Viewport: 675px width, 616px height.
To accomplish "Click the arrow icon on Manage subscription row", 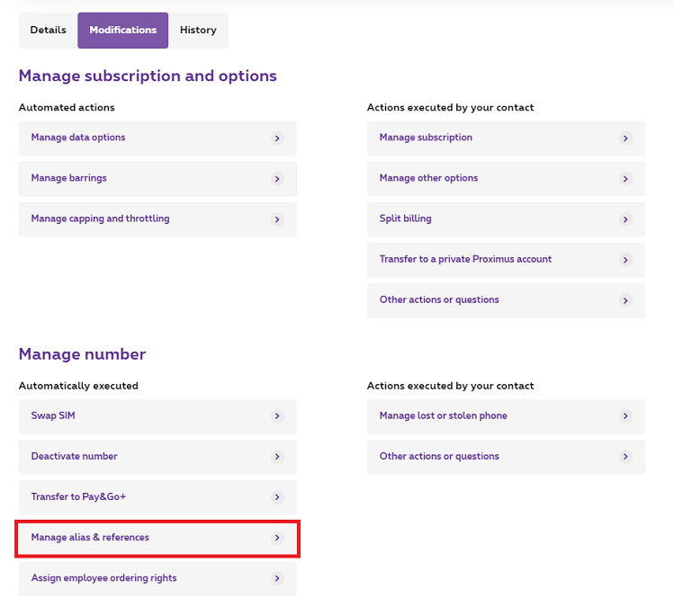I will coord(625,138).
